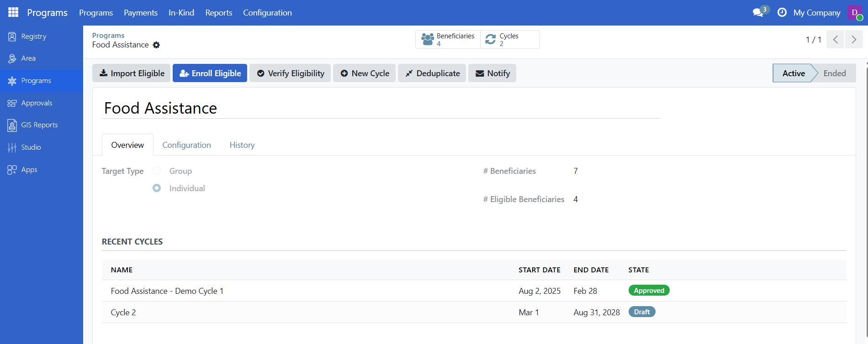Viewport: 868px width, 344px height.
Task: Open the My Company switcher
Action: click(x=817, y=13)
